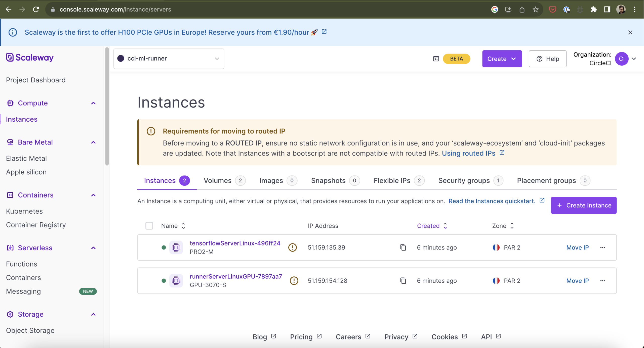Collapse the Bare Metal sidebar section
The width and height of the screenshot is (644, 348).
tap(93, 142)
